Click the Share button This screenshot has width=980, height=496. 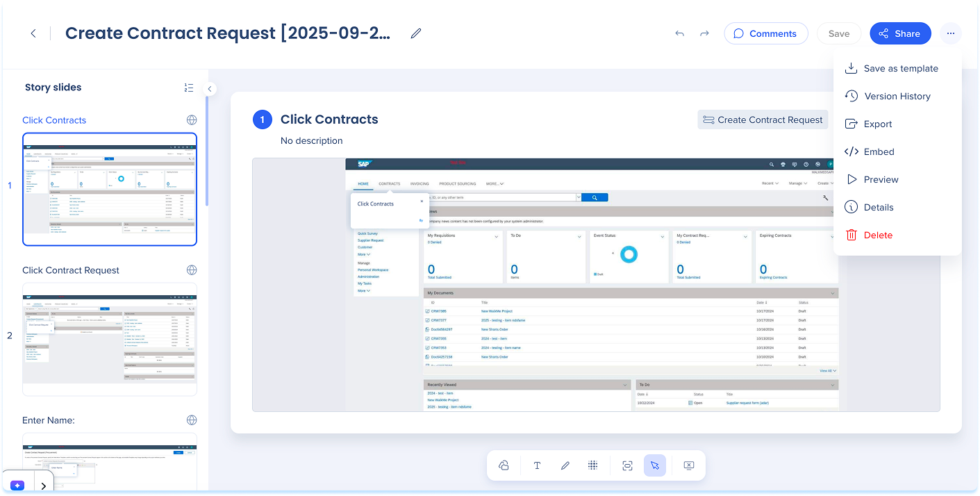click(899, 33)
